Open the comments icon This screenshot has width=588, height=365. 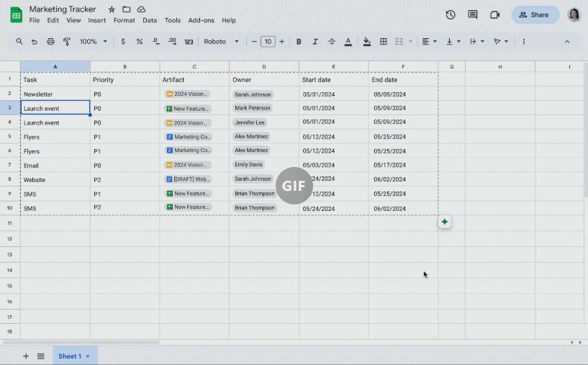[473, 14]
